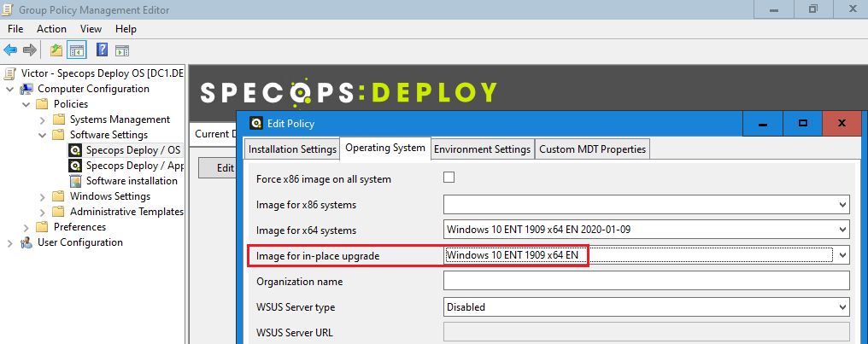Screen dimensions: 868x344
Task: Expand the Windows Settings tree node
Action: pos(43,196)
